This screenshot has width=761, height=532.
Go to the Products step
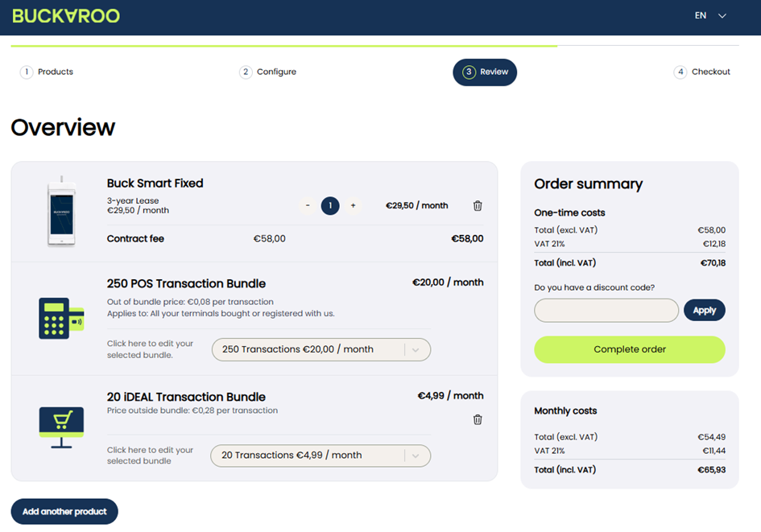[x=47, y=72]
